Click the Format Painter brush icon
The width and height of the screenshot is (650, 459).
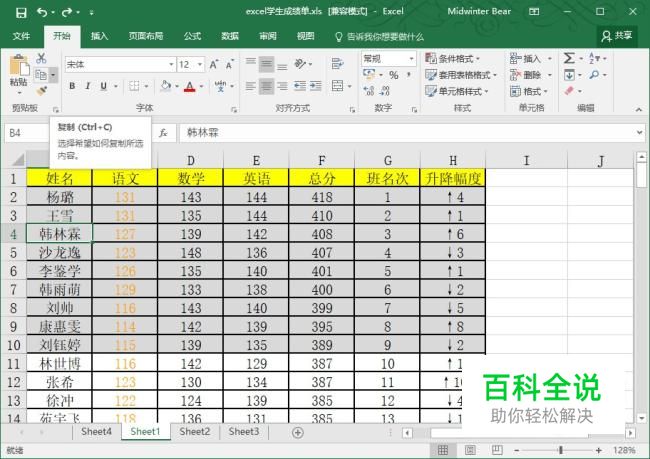pyautogui.click(x=42, y=90)
